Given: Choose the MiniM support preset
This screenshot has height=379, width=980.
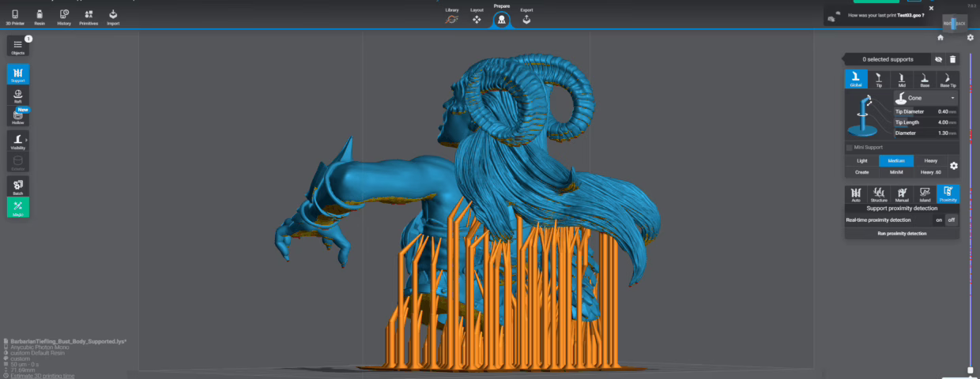Looking at the screenshot, I should pos(896,172).
